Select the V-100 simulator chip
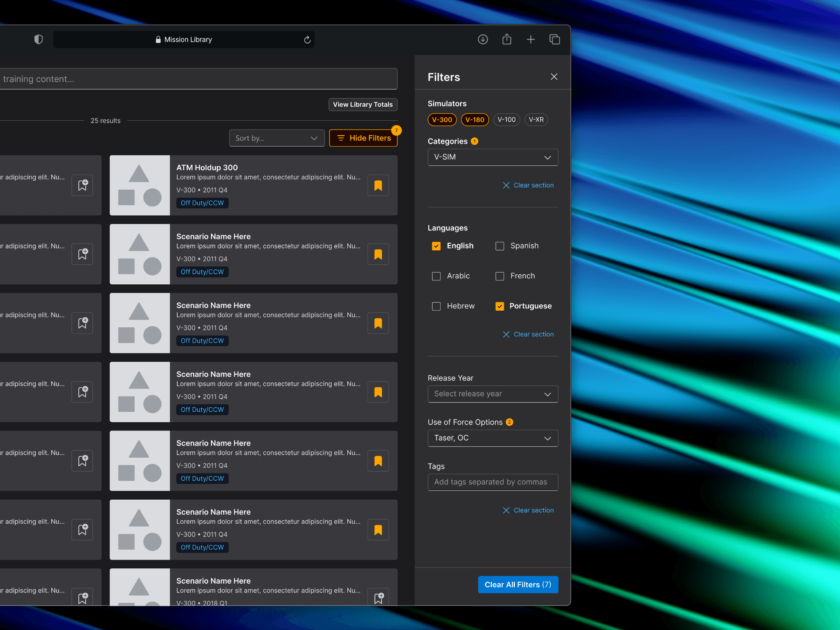Image resolution: width=840 pixels, height=630 pixels. 506,120
